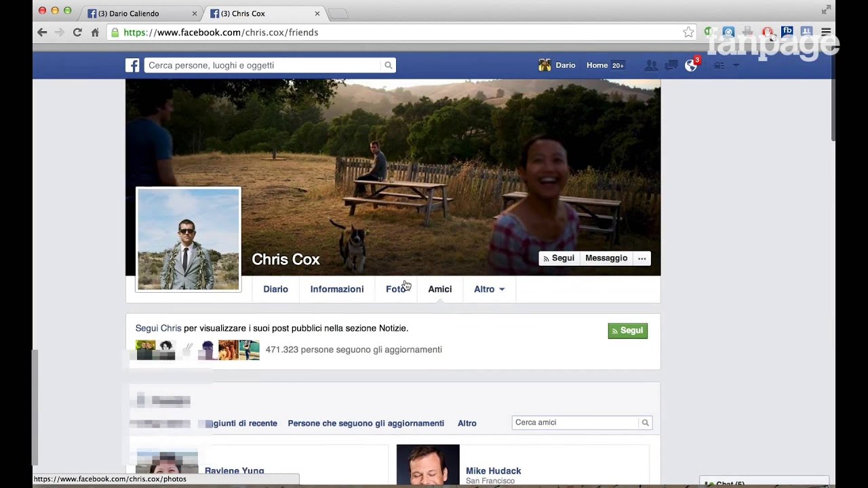Click the Segui button on cover photo
This screenshot has height=488, width=868.
coord(559,258)
